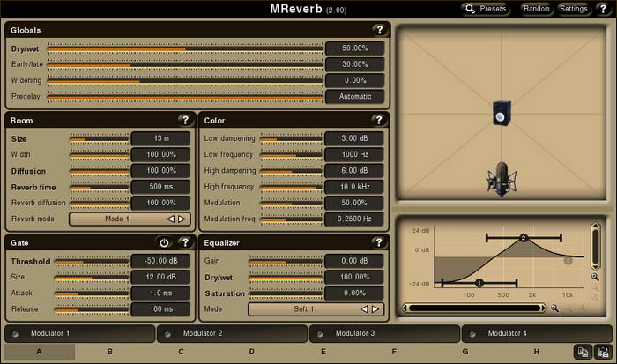Viewport: 617px width, 364px height.
Task: Expand the Modulator 3 panel
Action: pos(385,334)
